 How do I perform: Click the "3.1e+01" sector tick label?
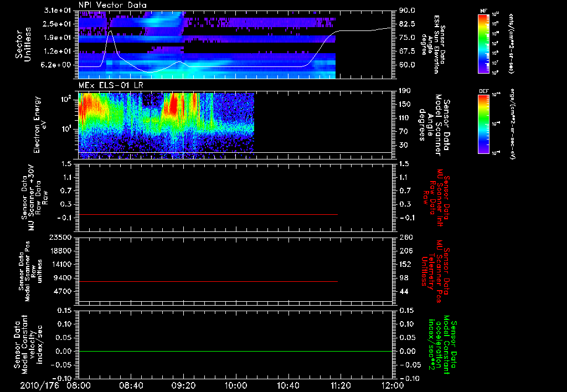click(x=58, y=11)
